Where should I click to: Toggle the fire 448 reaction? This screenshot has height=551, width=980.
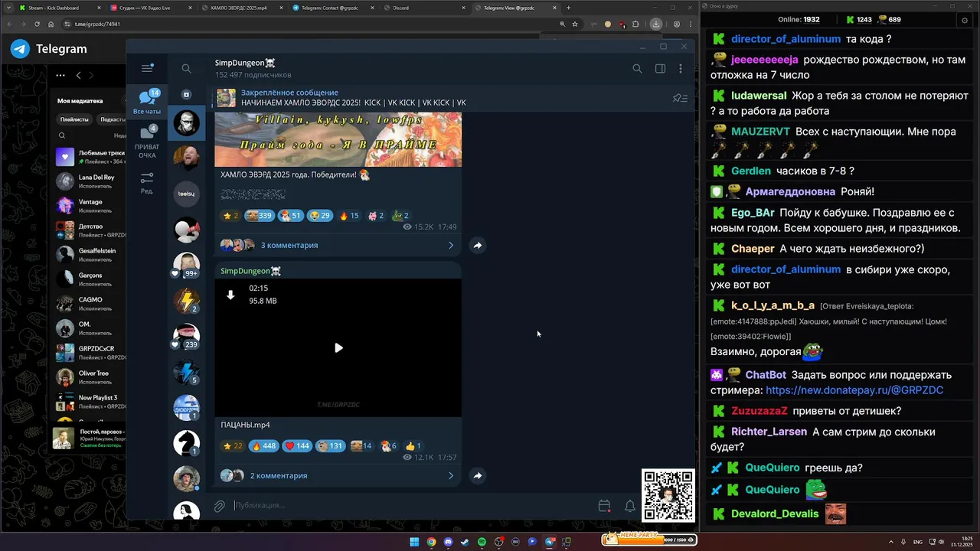coord(263,445)
